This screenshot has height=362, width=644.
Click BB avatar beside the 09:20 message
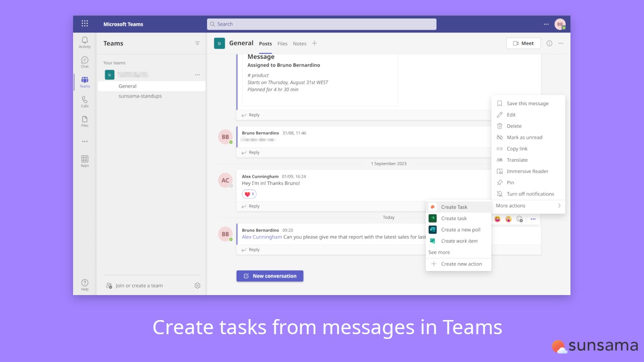tap(225, 234)
